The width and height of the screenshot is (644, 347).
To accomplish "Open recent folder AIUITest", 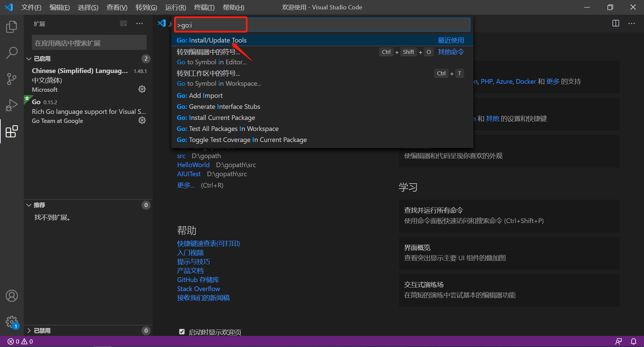I will point(189,174).
